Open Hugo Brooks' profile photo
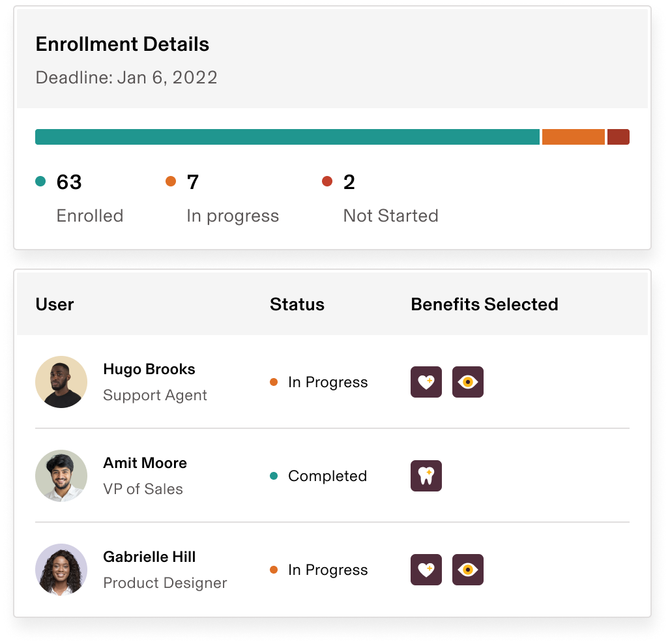Viewport: 670px width, 644px height. [x=61, y=381]
